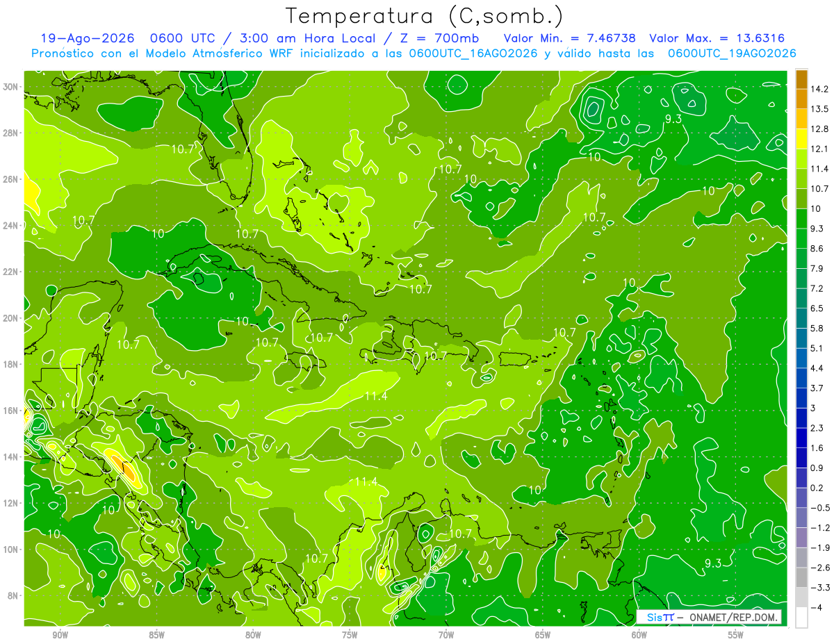Select the "55W" longitude axis label
This screenshot has height=644, width=834.
[736, 635]
